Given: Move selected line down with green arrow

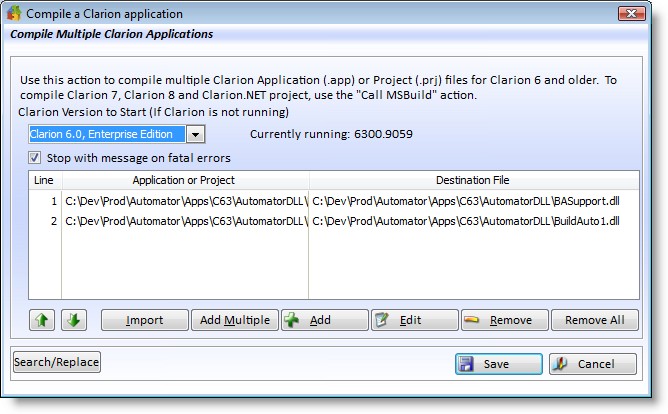Looking at the screenshot, I should (74, 320).
